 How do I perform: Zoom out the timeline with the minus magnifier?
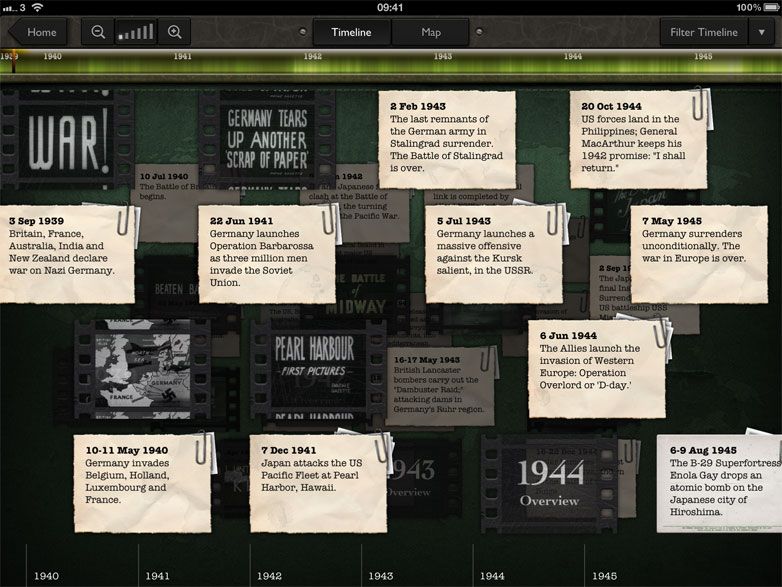point(98,32)
